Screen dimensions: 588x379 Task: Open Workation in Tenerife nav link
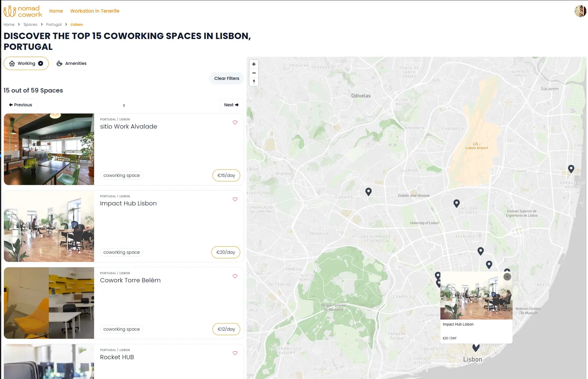95,11
